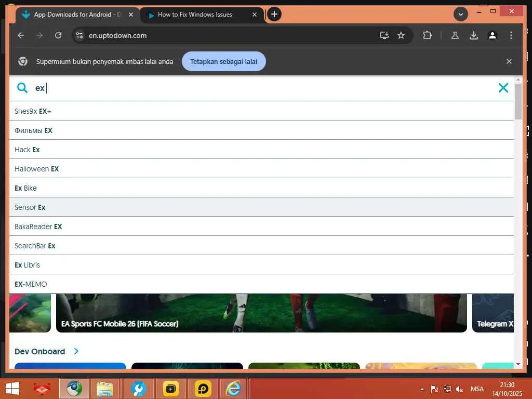Select Sensor Ex suggestion
The image size is (532, 399).
(x=261, y=207)
